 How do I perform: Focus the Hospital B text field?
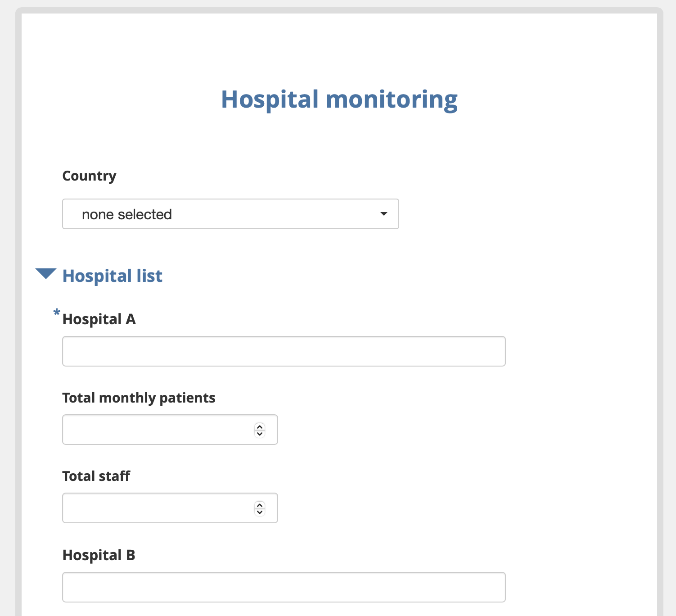(x=284, y=587)
